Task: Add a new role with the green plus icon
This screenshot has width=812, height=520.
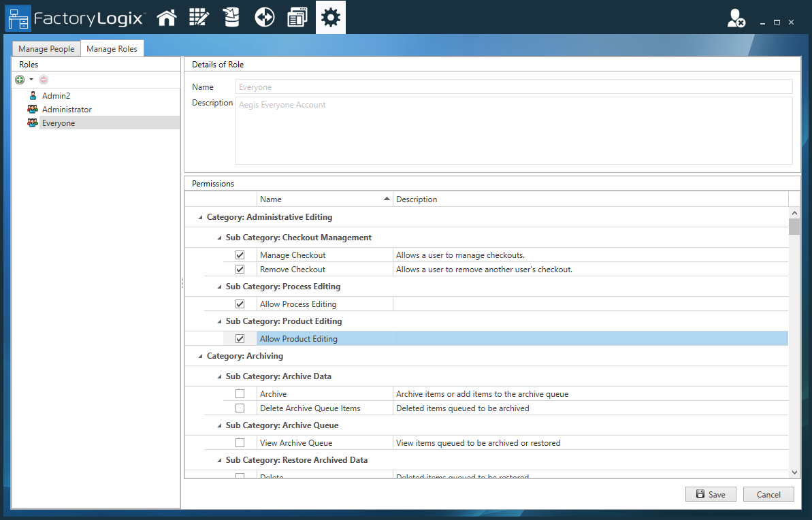Action: [x=19, y=80]
